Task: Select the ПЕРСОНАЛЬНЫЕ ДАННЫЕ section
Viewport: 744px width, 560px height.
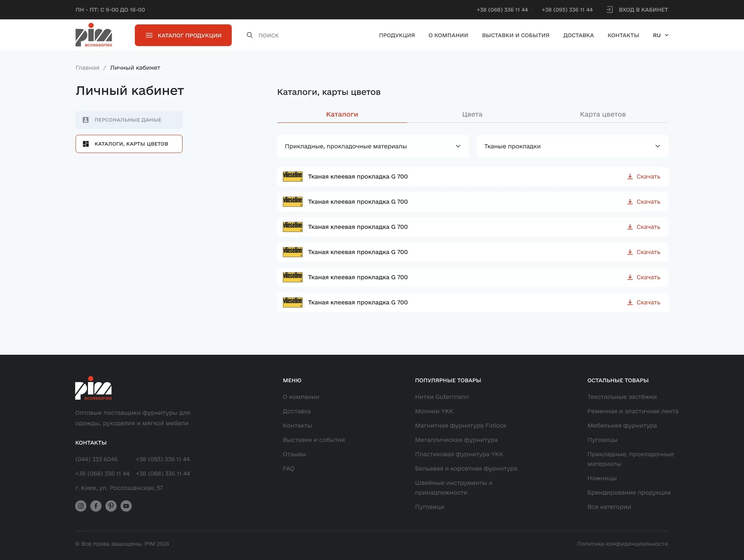Action: 129,120
